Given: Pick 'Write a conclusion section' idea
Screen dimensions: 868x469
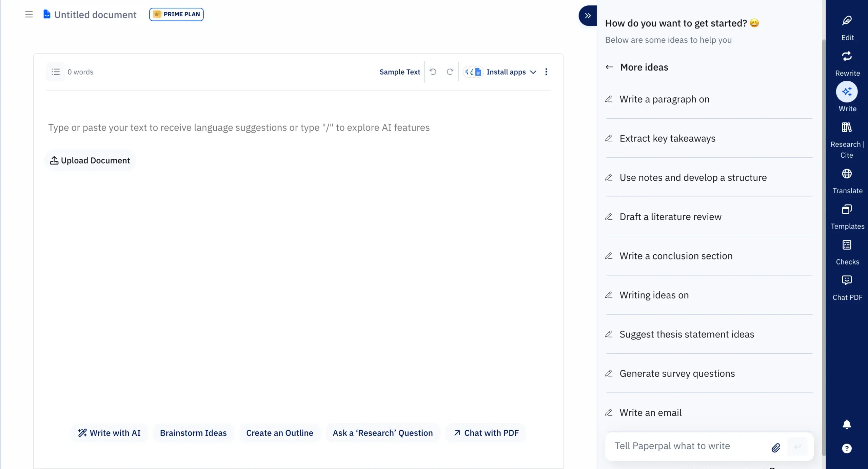Looking at the screenshot, I should (x=709, y=256).
